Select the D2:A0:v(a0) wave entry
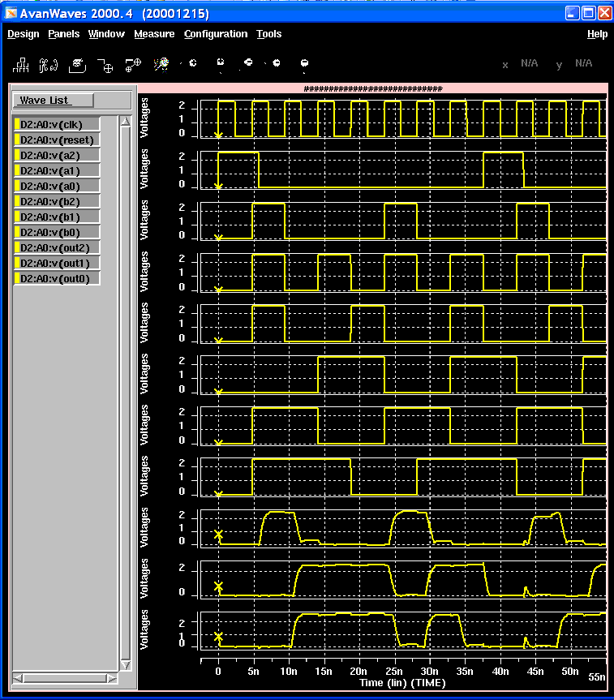The height and width of the screenshot is (700, 614). click(56, 187)
